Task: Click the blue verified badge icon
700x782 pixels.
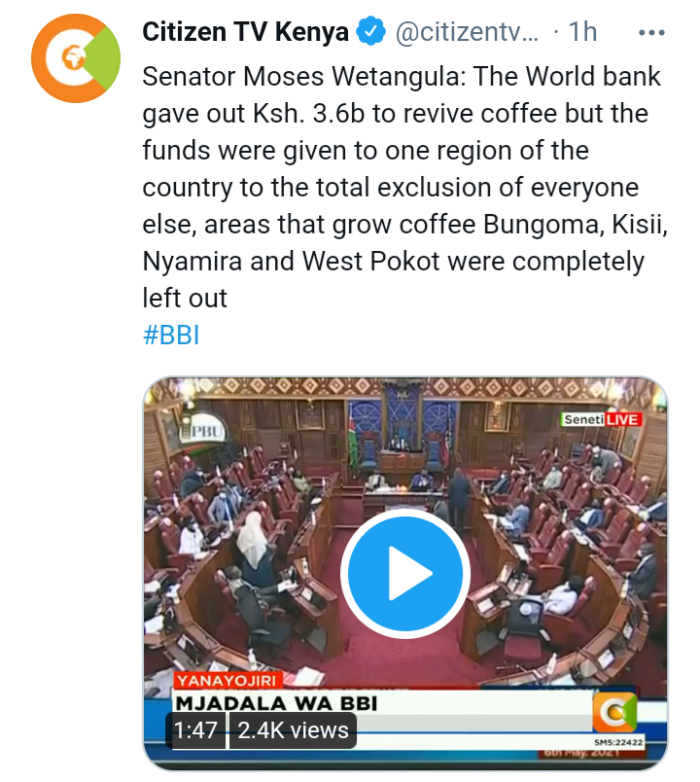Action: click(x=370, y=31)
